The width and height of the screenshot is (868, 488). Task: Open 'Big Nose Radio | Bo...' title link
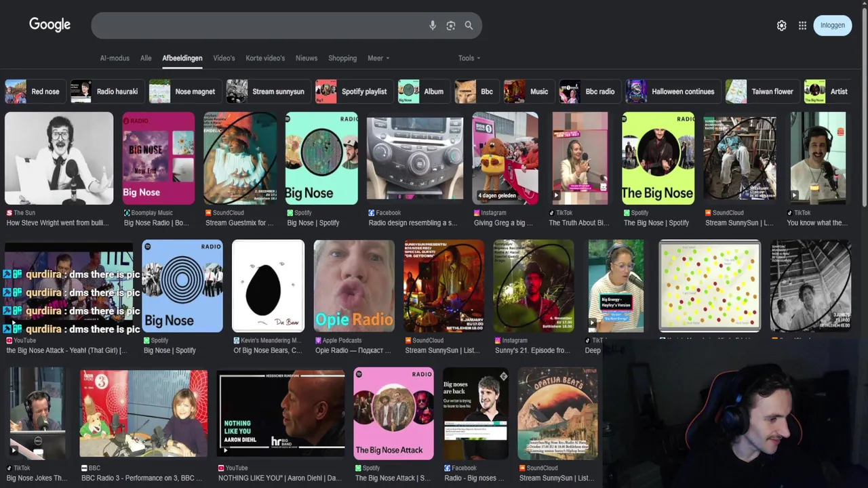click(157, 223)
